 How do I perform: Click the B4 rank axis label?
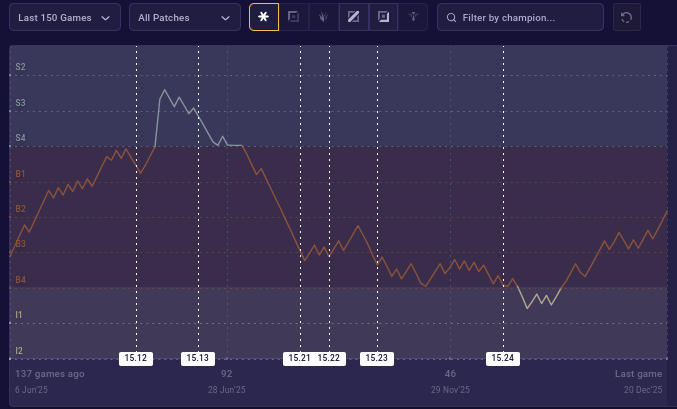click(x=20, y=280)
